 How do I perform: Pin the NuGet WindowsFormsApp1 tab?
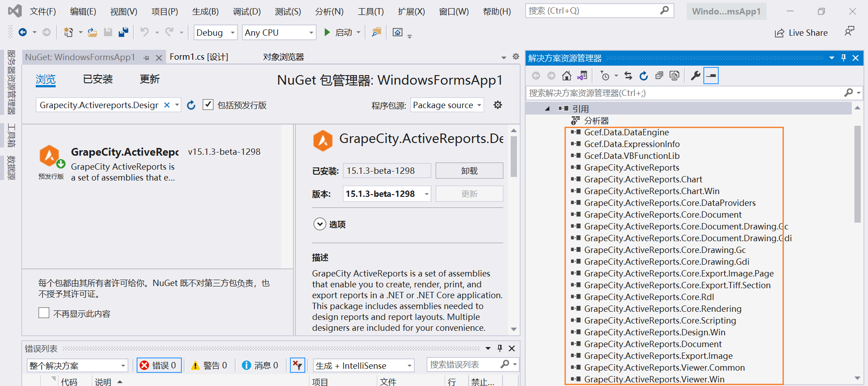[x=146, y=58]
